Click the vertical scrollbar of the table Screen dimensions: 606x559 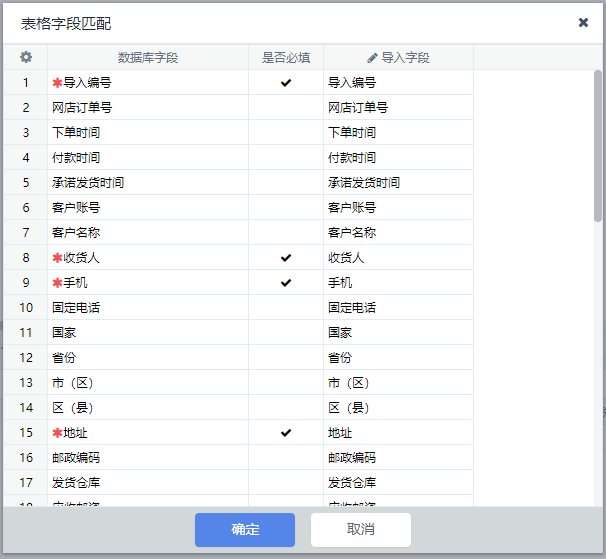pos(598,145)
